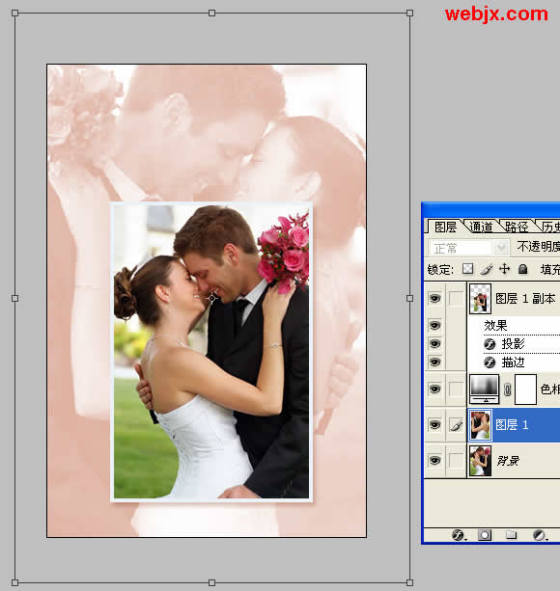The width and height of the screenshot is (560, 591).
Task: Click the 投影 effect label
Action: pyautogui.click(x=513, y=344)
